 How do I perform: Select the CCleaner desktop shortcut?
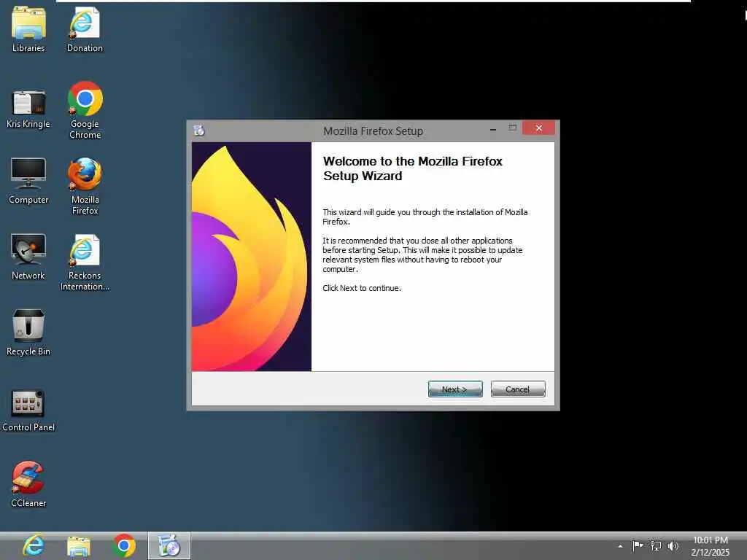[28, 484]
